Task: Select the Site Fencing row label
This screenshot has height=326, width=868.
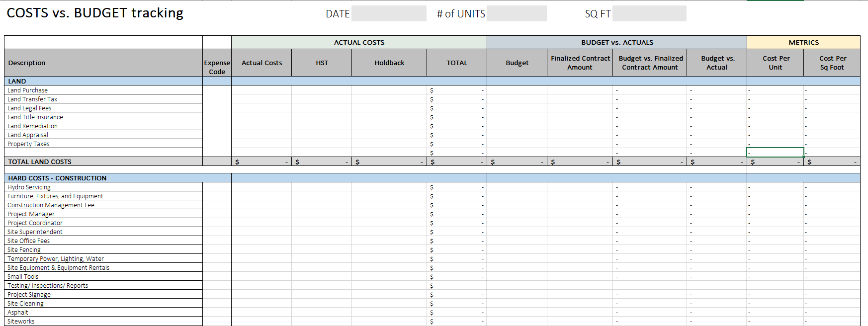Action: pos(24,249)
